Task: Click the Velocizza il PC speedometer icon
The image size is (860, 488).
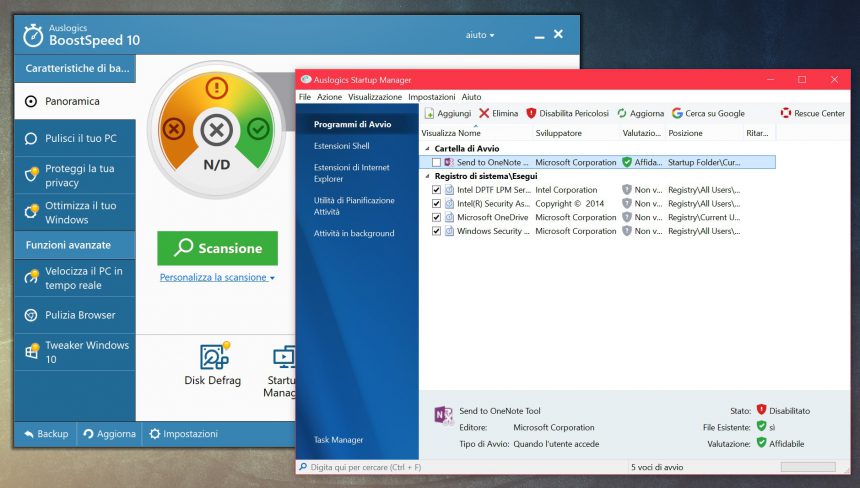Action: click(x=32, y=276)
